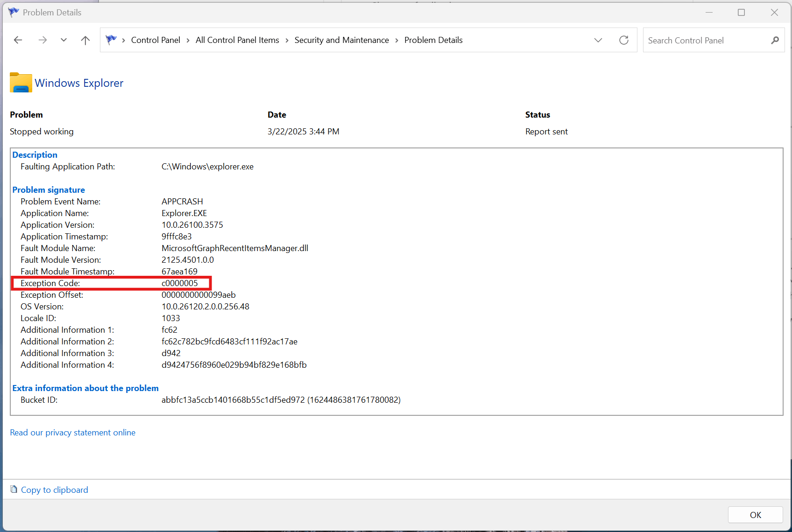Click the Problem Details title bar flag icon

[x=14, y=12]
